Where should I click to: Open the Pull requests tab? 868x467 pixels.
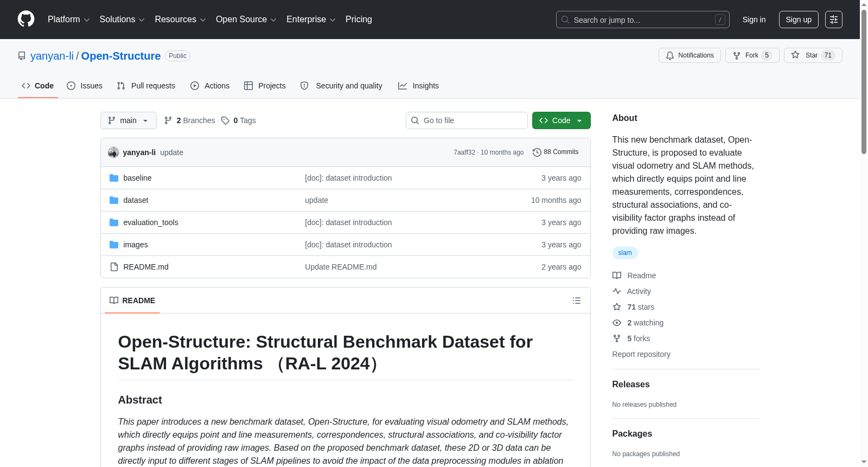click(x=146, y=86)
